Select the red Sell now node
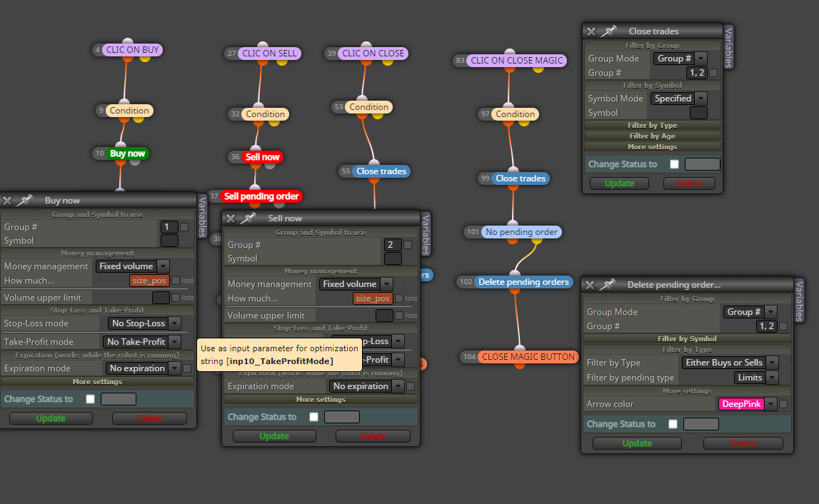Viewport: 819px width, 504px height. (262, 156)
